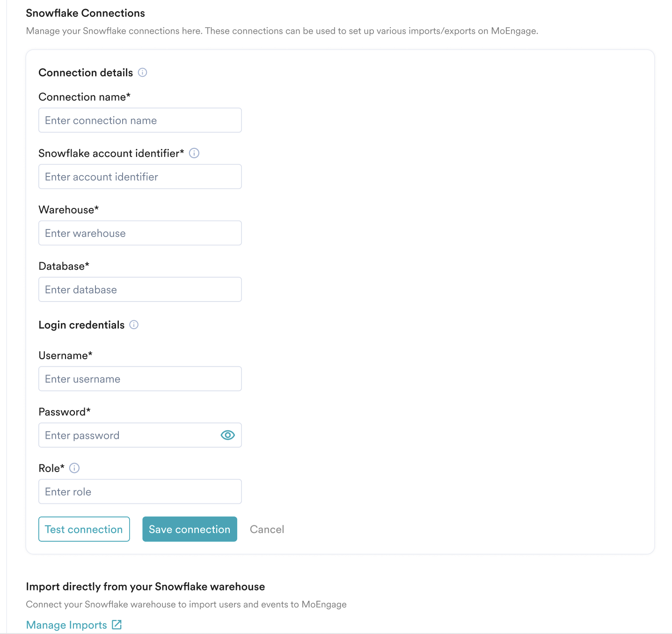Toggle password visibility eye icon
The image size is (672, 634).
pyautogui.click(x=227, y=435)
